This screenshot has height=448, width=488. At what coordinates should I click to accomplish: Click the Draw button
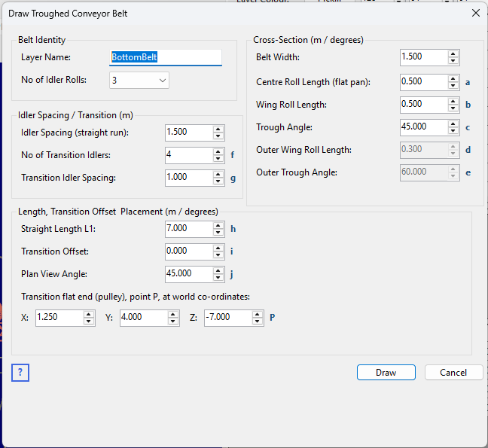pyautogui.click(x=386, y=373)
